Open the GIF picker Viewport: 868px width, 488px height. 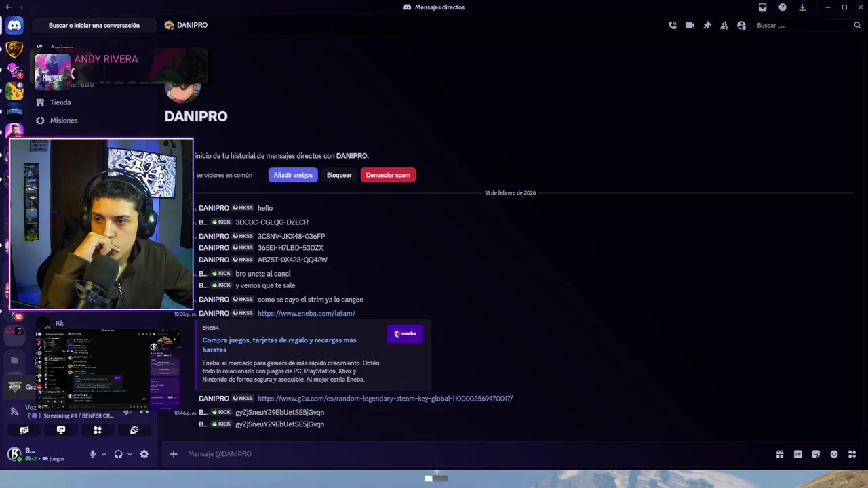[x=797, y=454]
